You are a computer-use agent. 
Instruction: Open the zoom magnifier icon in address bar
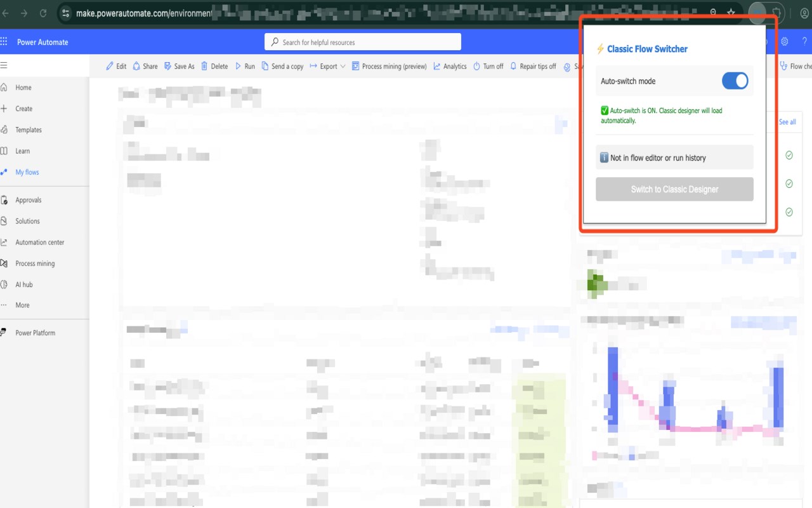713,13
